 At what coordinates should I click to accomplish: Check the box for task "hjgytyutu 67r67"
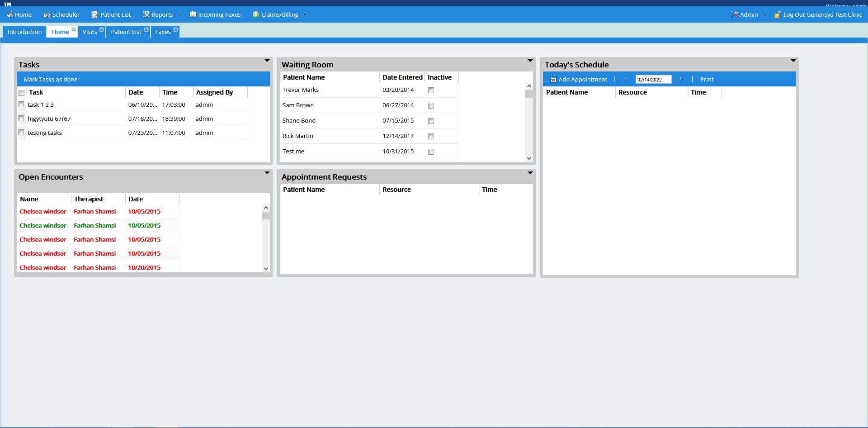(x=21, y=119)
